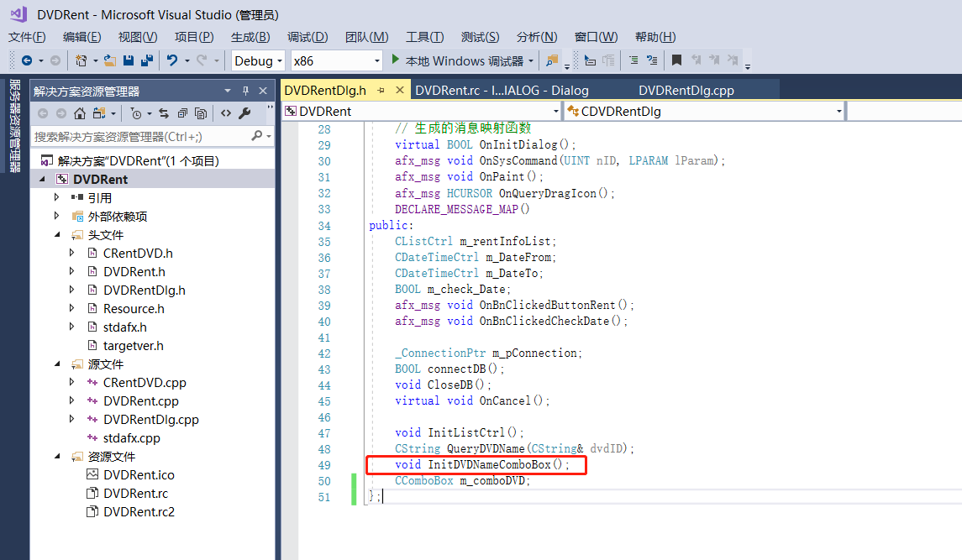Image resolution: width=962 pixels, height=560 pixels.
Task: Select CRentDVD.cpp in the tree
Action: [145, 383]
